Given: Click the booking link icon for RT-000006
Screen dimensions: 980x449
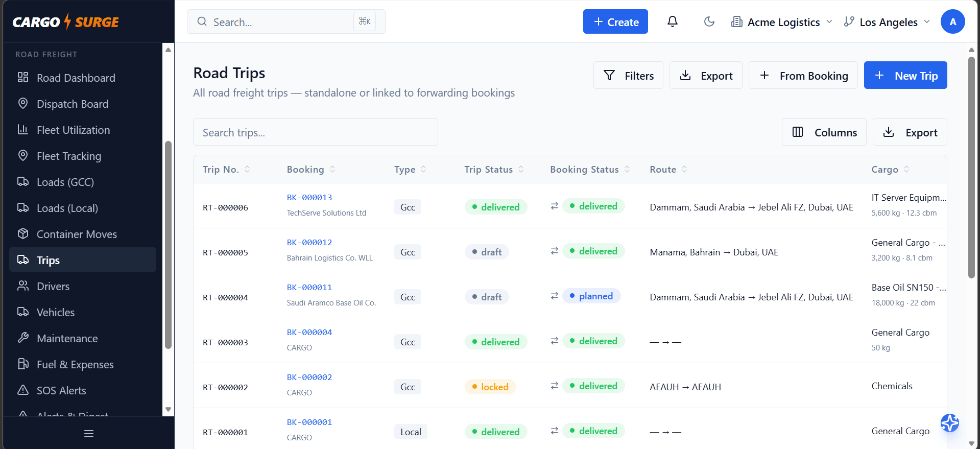Looking at the screenshot, I should (x=555, y=206).
